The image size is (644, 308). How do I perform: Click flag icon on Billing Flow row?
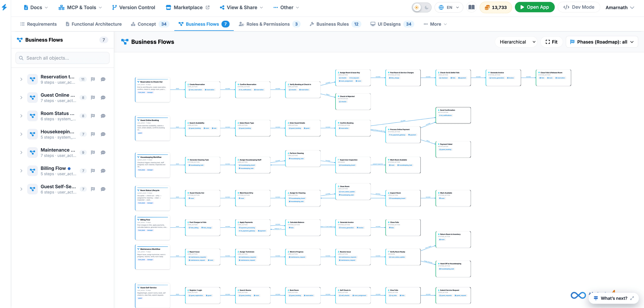93,171
